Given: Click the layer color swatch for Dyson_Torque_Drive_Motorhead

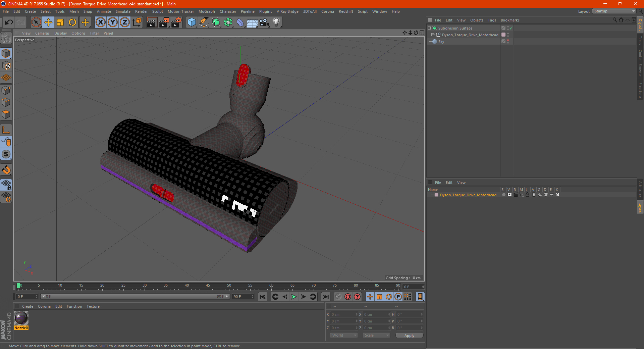Looking at the screenshot, I should (x=436, y=195).
